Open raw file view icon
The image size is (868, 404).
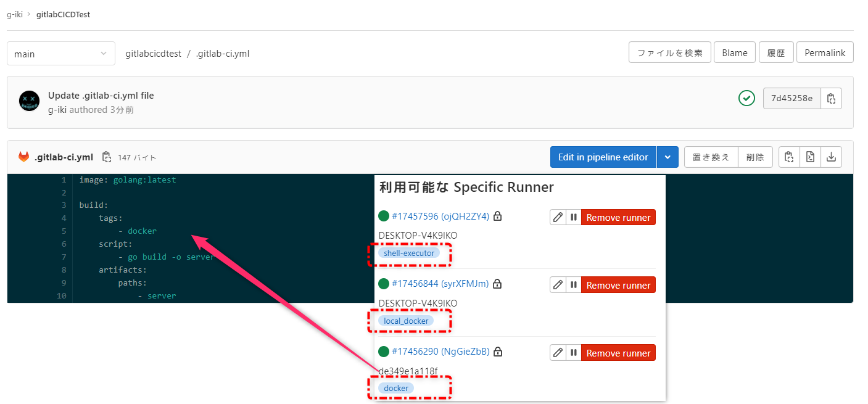810,157
